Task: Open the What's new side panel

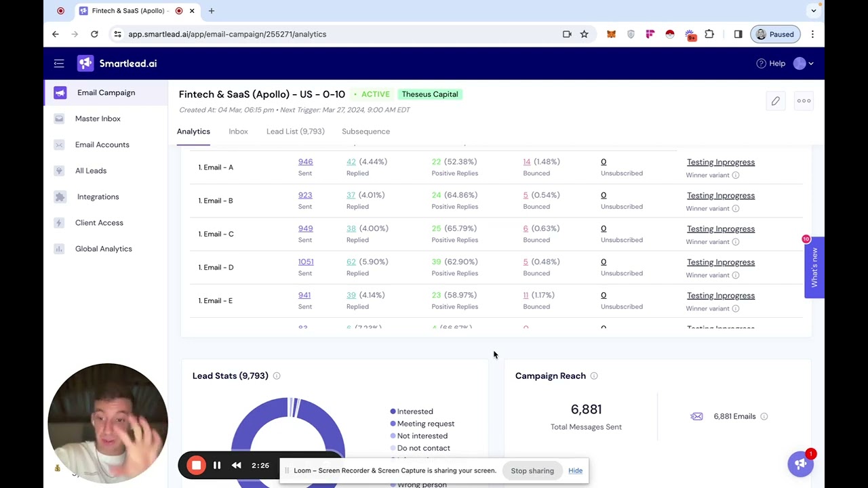Action: 814,267
